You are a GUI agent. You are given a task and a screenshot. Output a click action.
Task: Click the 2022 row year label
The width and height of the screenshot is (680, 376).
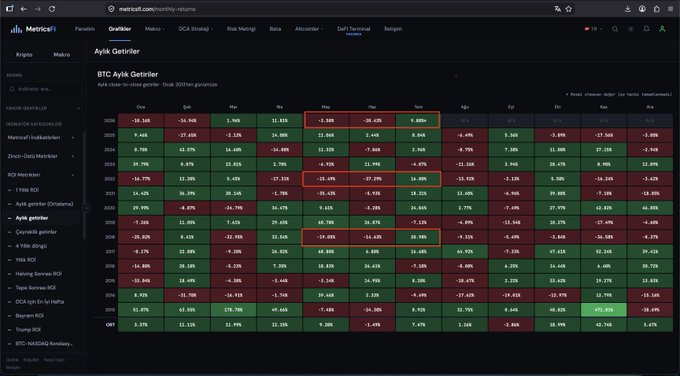coord(110,179)
